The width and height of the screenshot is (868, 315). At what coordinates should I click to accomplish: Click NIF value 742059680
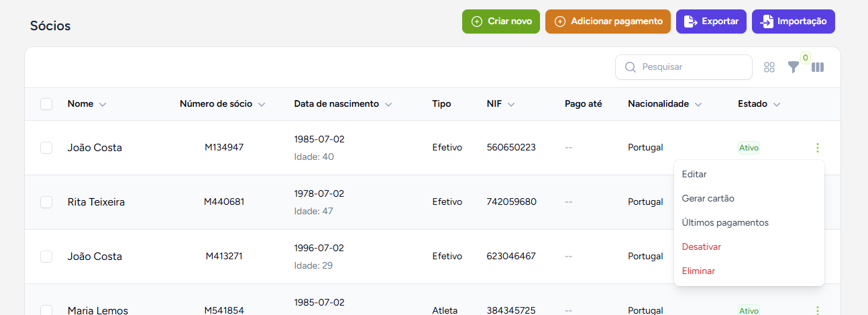(512, 202)
